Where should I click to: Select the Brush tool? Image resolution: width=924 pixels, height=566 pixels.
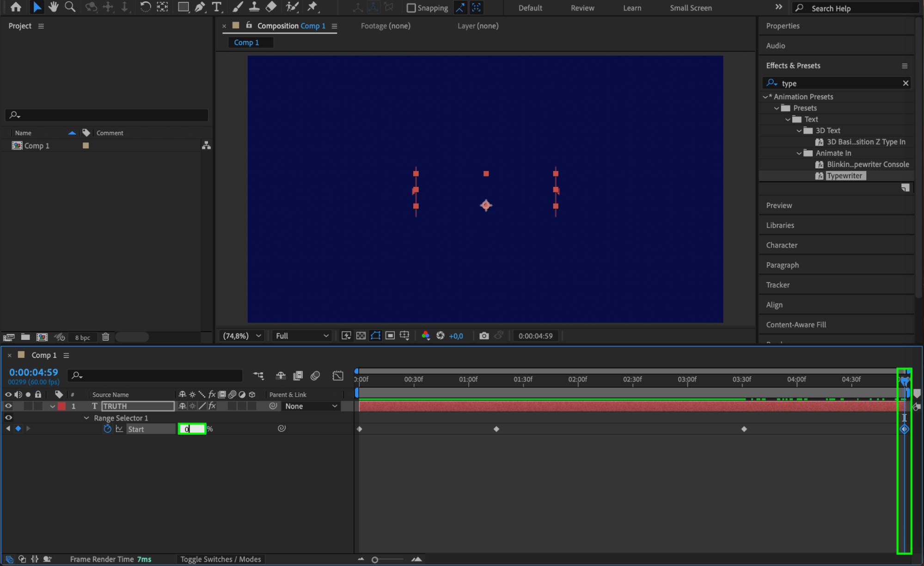click(238, 7)
